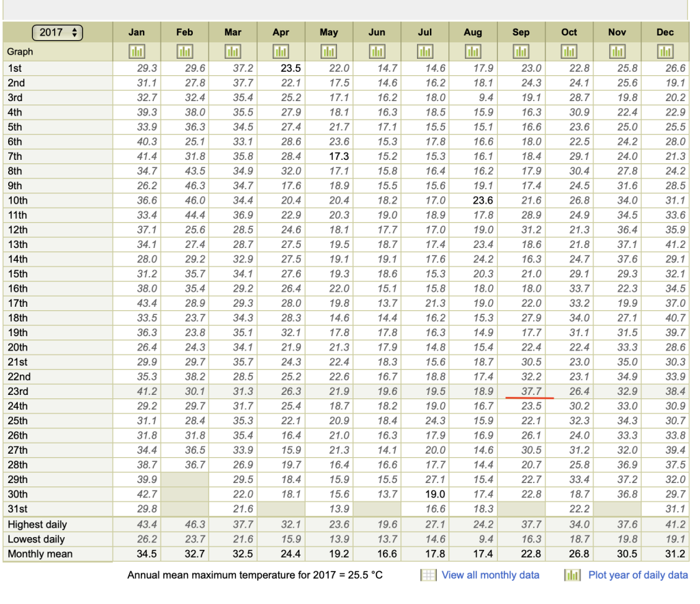
Task: Open the February graph icon
Action: [185, 52]
